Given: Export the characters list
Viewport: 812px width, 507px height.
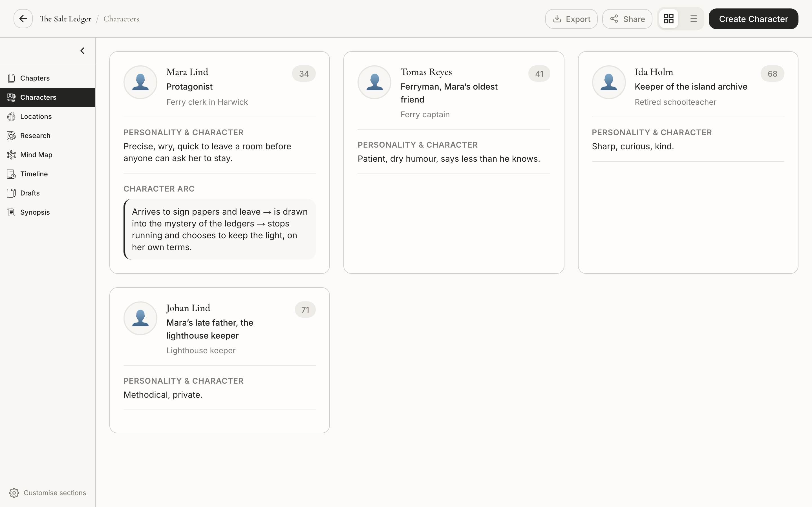Looking at the screenshot, I should pyautogui.click(x=572, y=19).
